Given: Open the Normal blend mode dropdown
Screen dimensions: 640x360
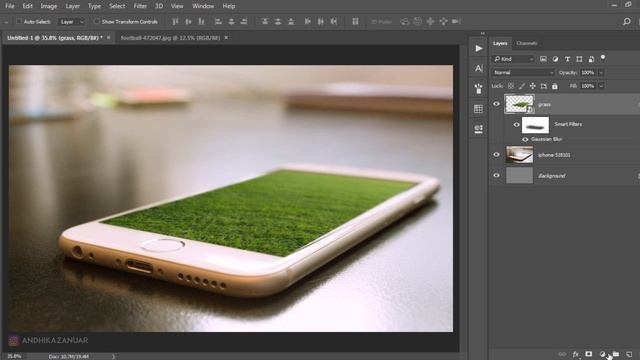Looking at the screenshot, I should 523,73.
